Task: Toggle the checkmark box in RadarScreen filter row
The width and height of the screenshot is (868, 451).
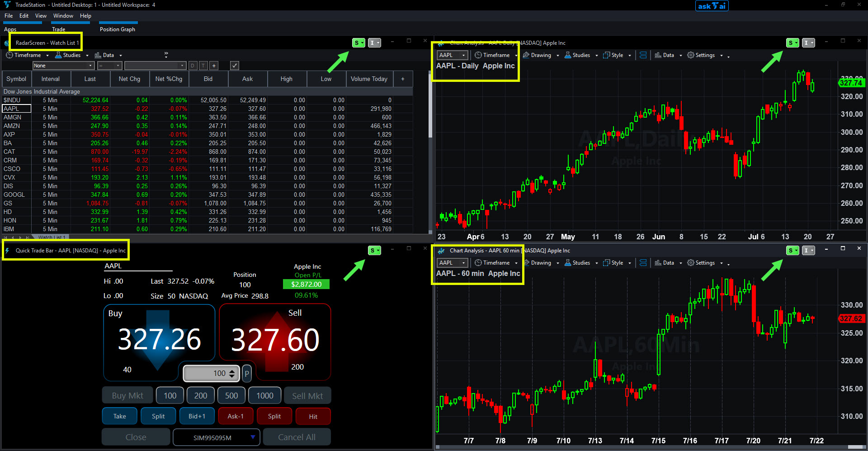Action: coord(234,66)
